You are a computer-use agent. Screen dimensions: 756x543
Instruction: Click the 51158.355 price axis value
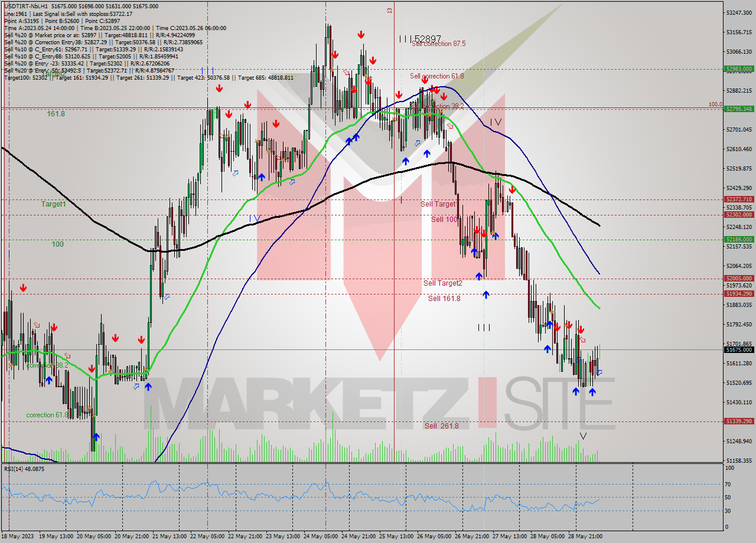click(739, 460)
